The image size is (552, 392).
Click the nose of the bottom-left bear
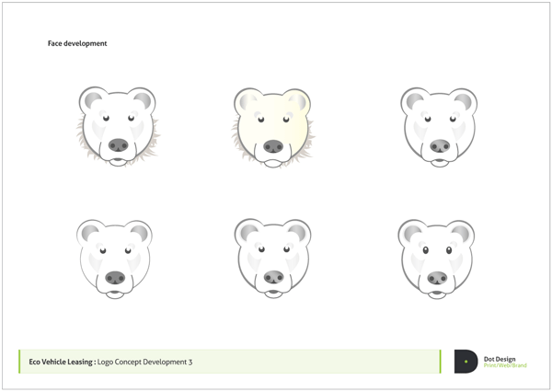115,278
